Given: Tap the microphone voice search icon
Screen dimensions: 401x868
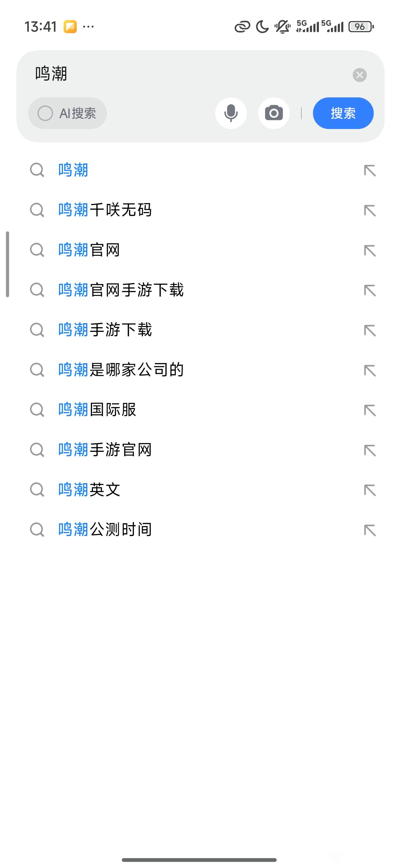Looking at the screenshot, I should pos(231,113).
